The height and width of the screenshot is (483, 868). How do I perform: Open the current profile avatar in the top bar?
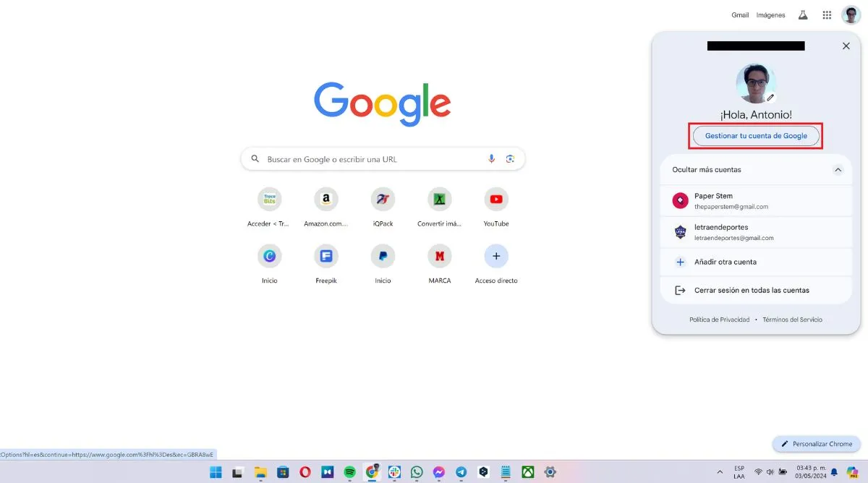pos(851,14)
